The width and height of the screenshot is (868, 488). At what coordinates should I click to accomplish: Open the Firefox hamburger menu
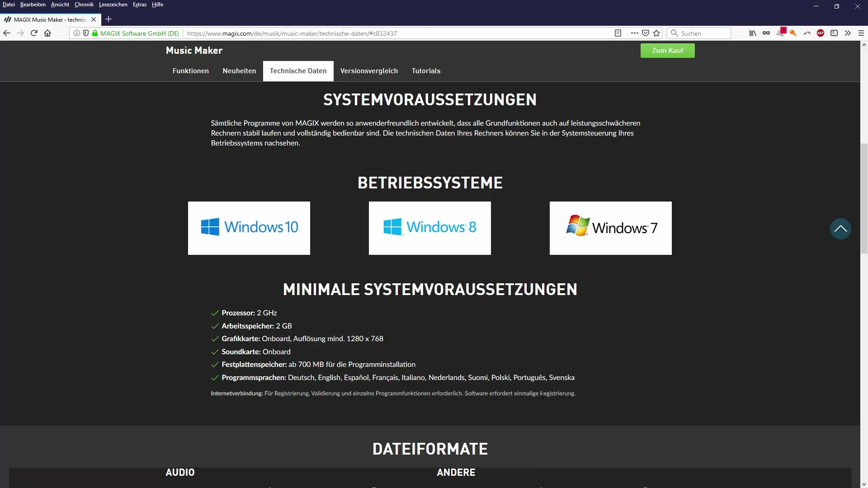[861, 33]
